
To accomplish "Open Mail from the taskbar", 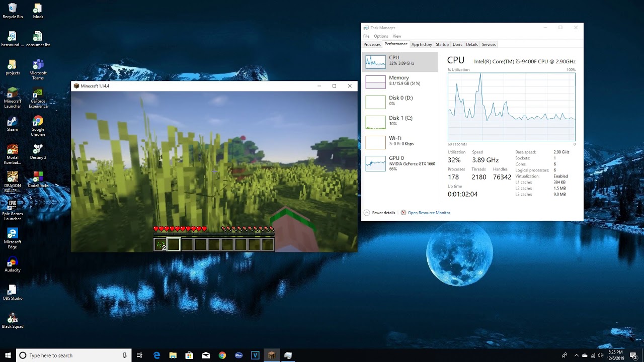I will coord(206,355).
